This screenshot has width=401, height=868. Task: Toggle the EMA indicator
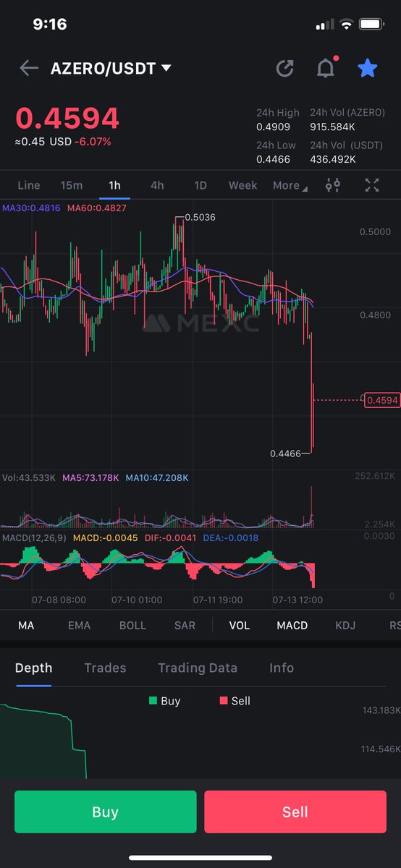80,625
